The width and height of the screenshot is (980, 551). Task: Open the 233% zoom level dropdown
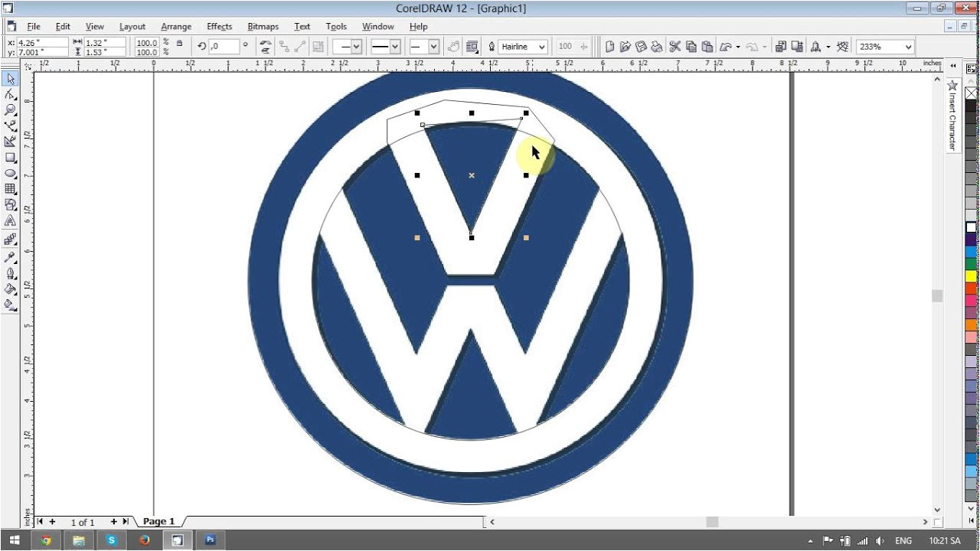pyautogui.click(x=908, y=47)
